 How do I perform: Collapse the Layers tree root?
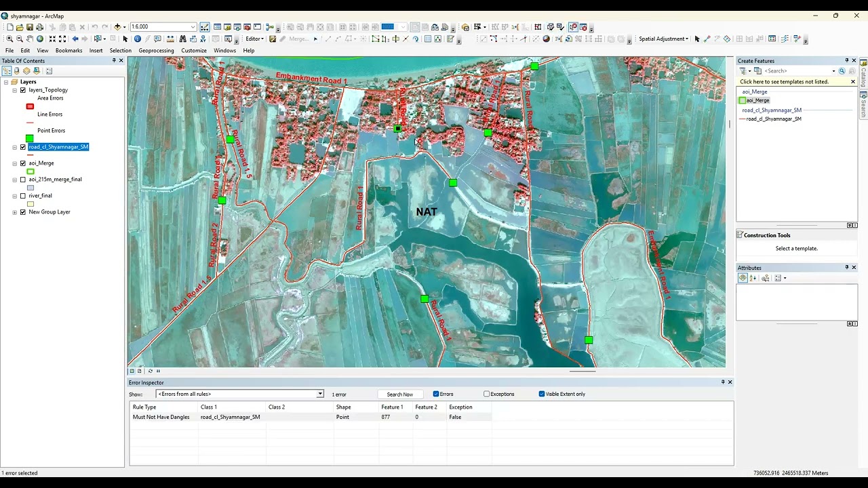[x=6, y=82]
